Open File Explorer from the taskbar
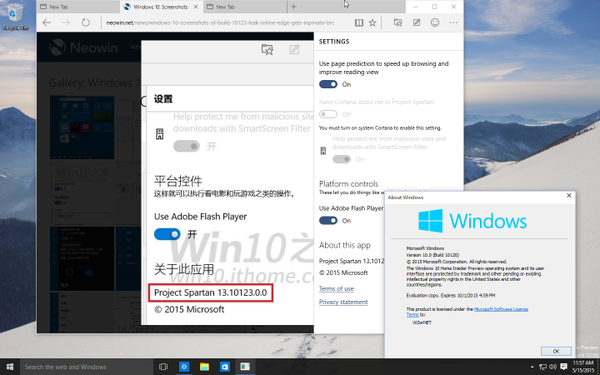Viewport: 600px width, 375px height. pos(204,367)
